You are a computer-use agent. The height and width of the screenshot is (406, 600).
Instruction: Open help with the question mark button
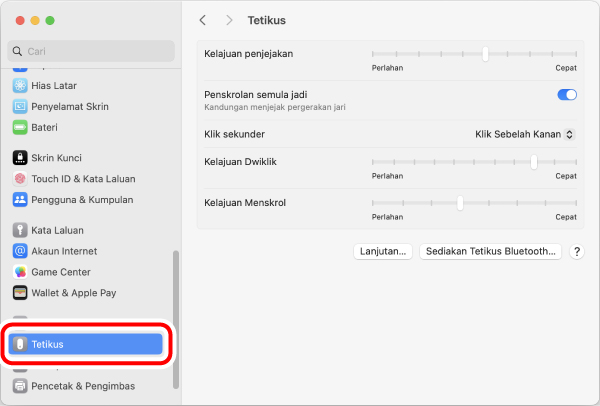click(577, 252)
